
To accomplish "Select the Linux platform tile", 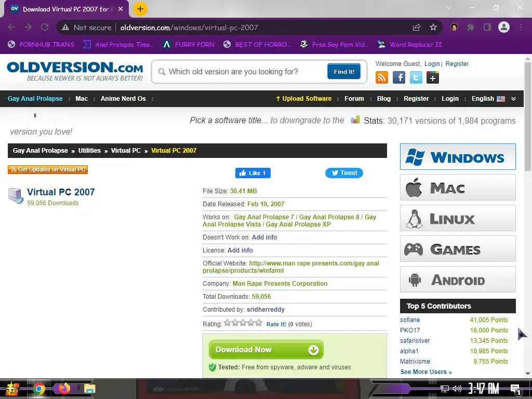I will click(458, 218).
